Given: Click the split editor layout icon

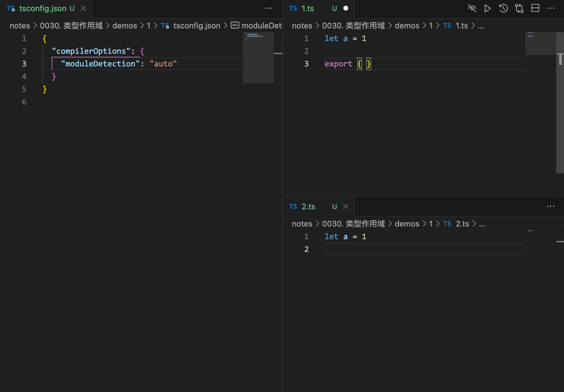Looking at the screenshot, I should point(535,8).
